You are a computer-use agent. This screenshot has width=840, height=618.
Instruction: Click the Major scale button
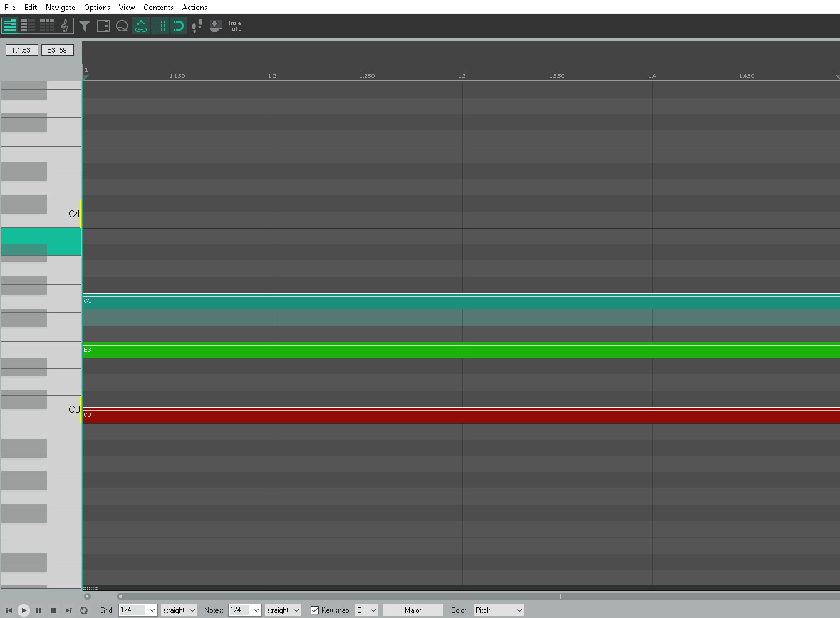point(412,610)
